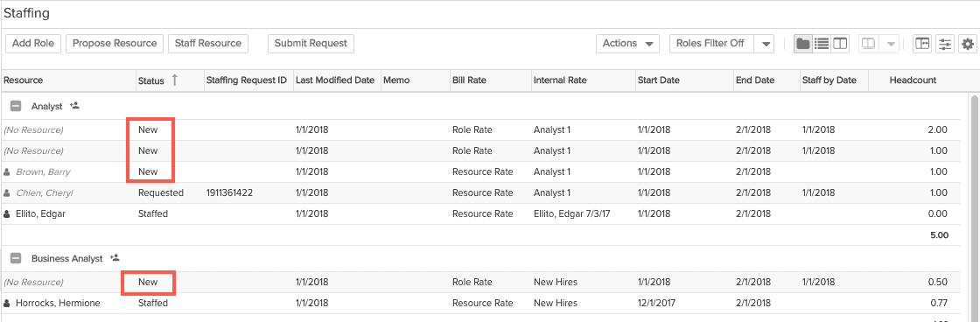Click Resource Rate for Chien, Cheryl
This screenshot has width=980, height=322.
482,193
